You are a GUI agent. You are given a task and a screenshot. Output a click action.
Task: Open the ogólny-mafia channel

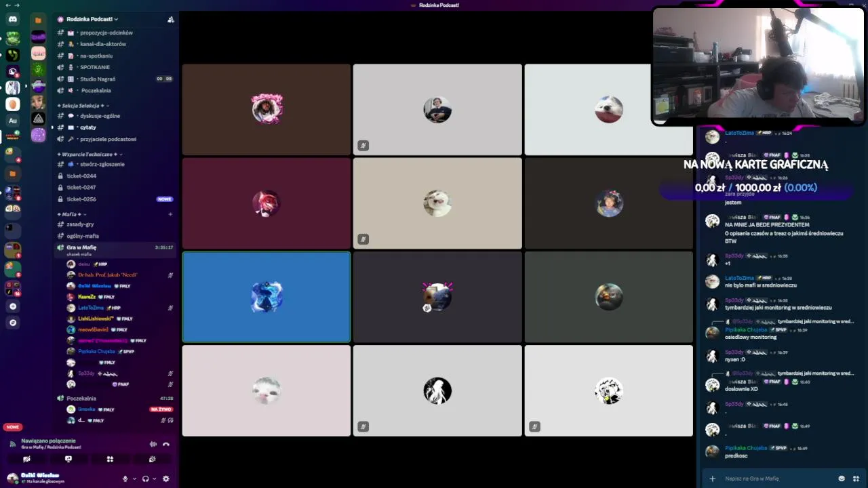tap(115, 236)
